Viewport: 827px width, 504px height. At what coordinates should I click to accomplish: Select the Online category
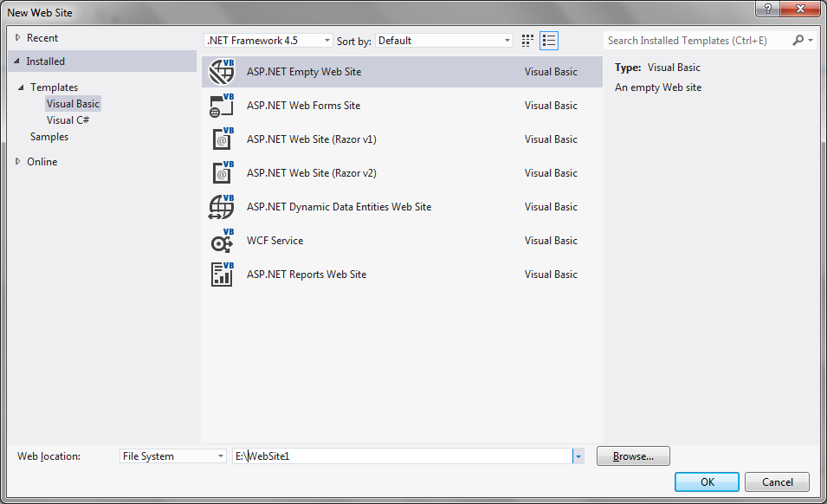42,162
